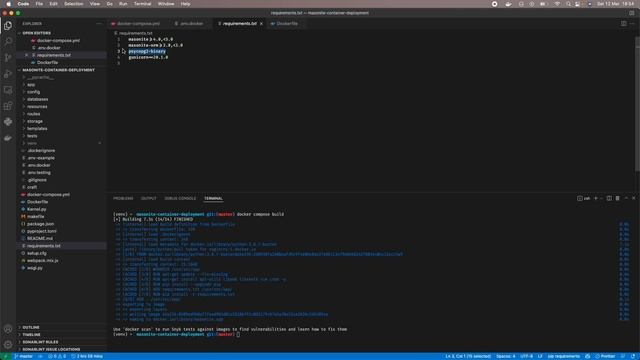The width and height of the screenshot is (640, 360).
Task: Select the Terminal panel tab
Action: tap(213, 198)
